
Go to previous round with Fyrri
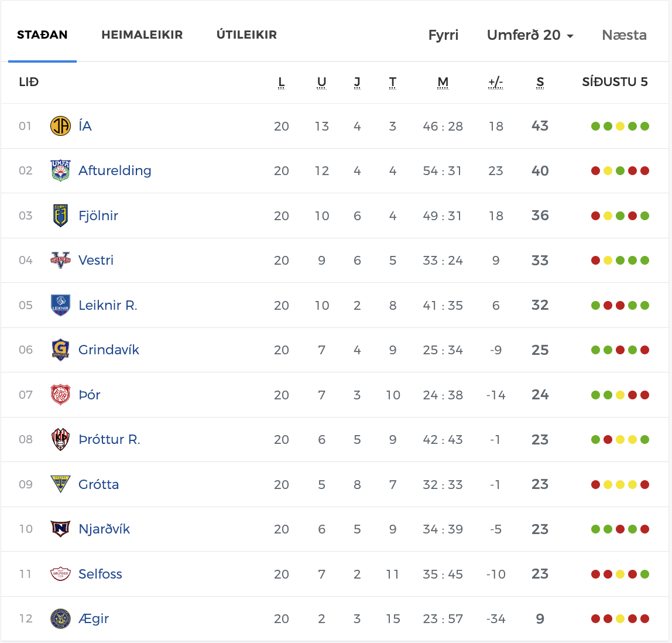(443, 35)
